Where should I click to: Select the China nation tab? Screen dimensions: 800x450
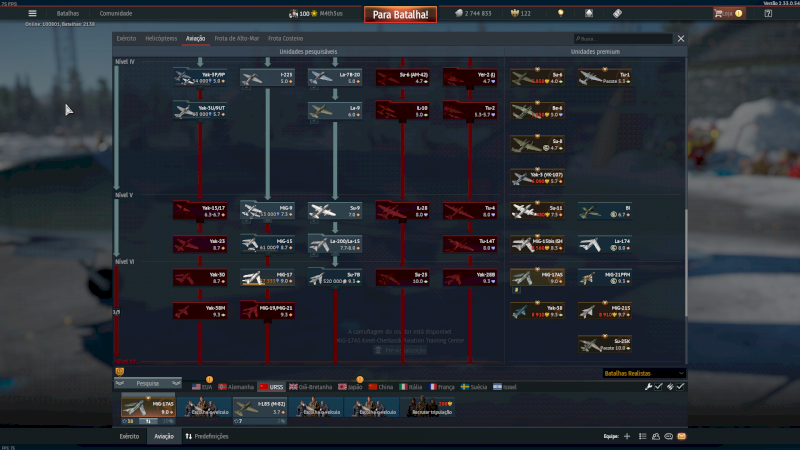point(381,387)
